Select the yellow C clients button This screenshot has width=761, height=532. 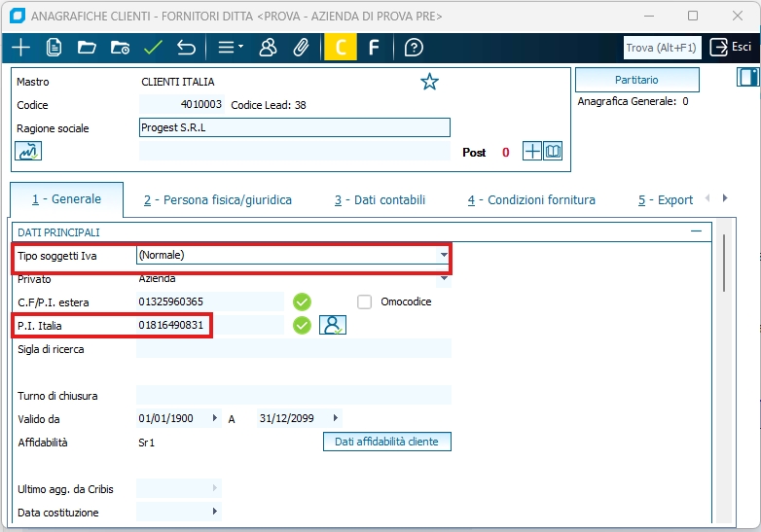341,47
